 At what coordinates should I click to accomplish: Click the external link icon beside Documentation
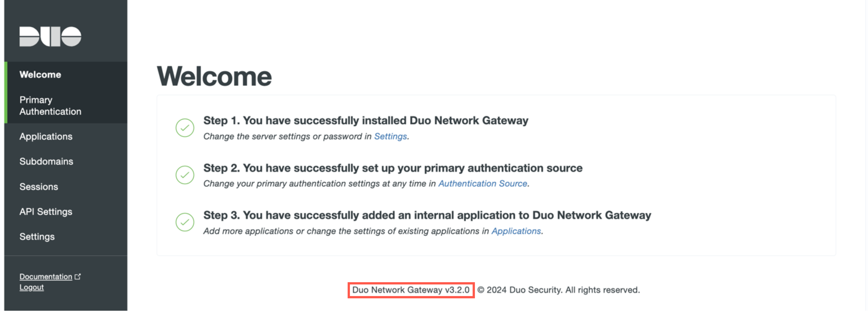pyautogui.click(x=78, y=276)
